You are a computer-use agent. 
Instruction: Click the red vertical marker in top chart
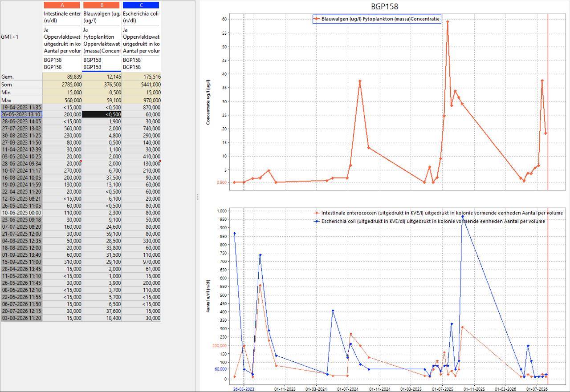pos(548,102)
